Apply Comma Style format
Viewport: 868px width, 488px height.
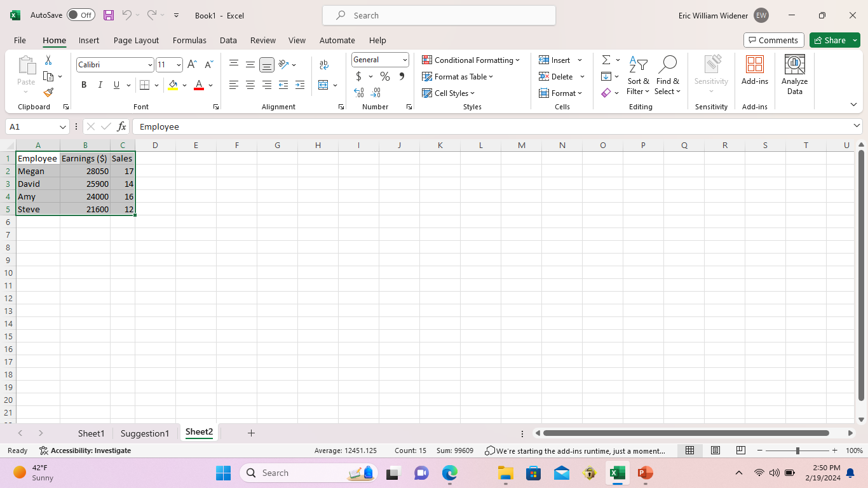tap(402, 76)
